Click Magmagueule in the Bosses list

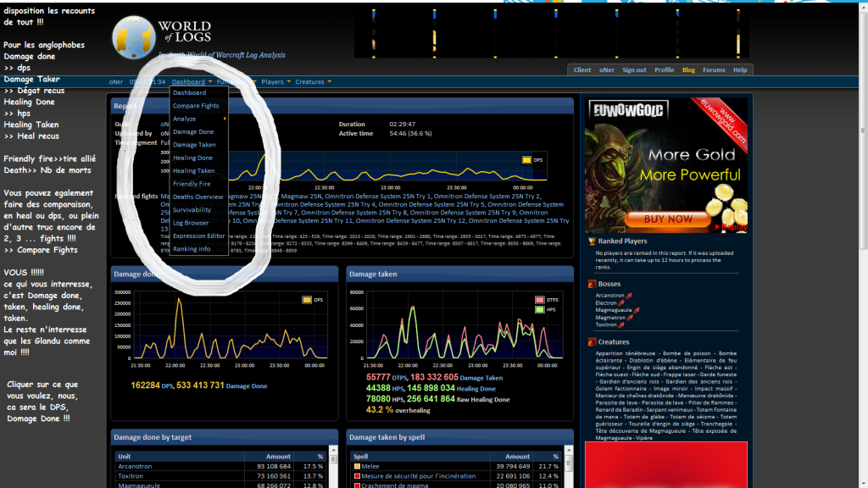(x=614, y=310)
